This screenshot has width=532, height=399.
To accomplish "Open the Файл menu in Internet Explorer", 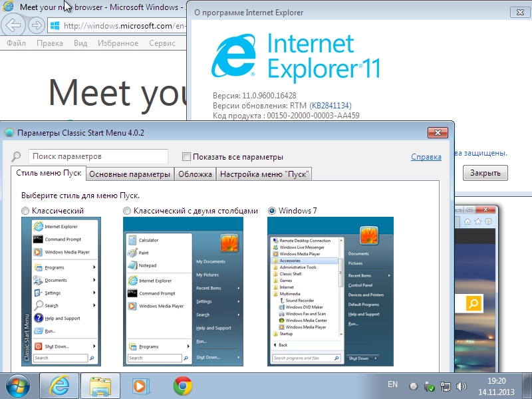I will click(16, 43).
